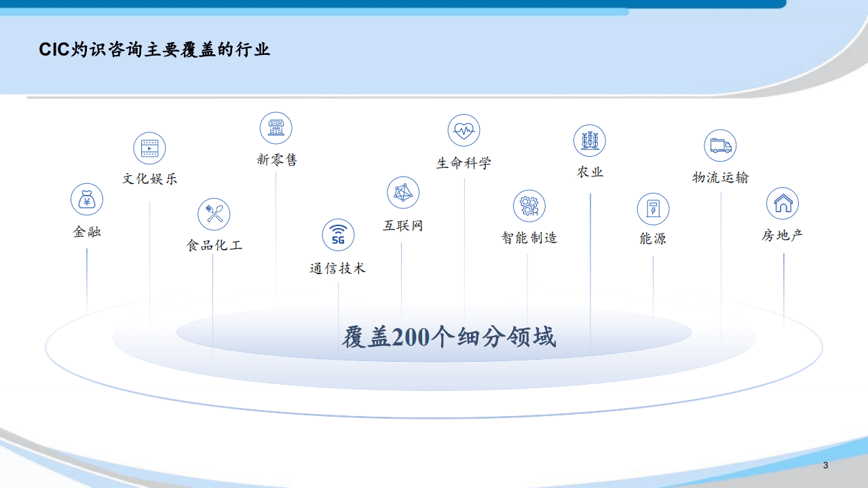Select the 互联网 text label
The image size is (868, 488).
click(404, 225)
